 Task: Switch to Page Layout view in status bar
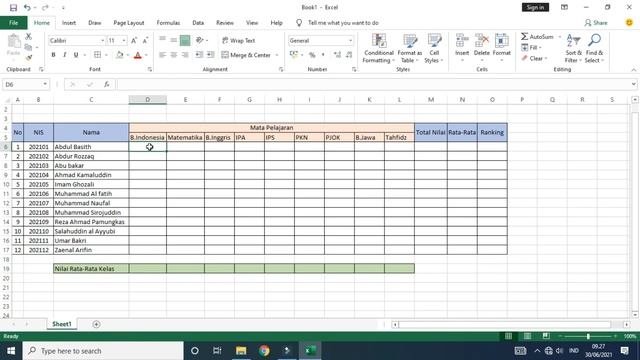click(527, 336)
